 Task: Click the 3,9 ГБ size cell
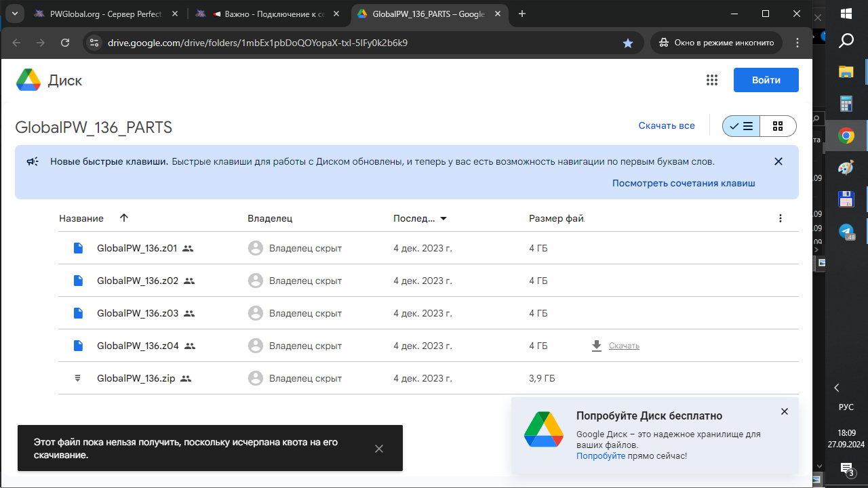[542, 378]
